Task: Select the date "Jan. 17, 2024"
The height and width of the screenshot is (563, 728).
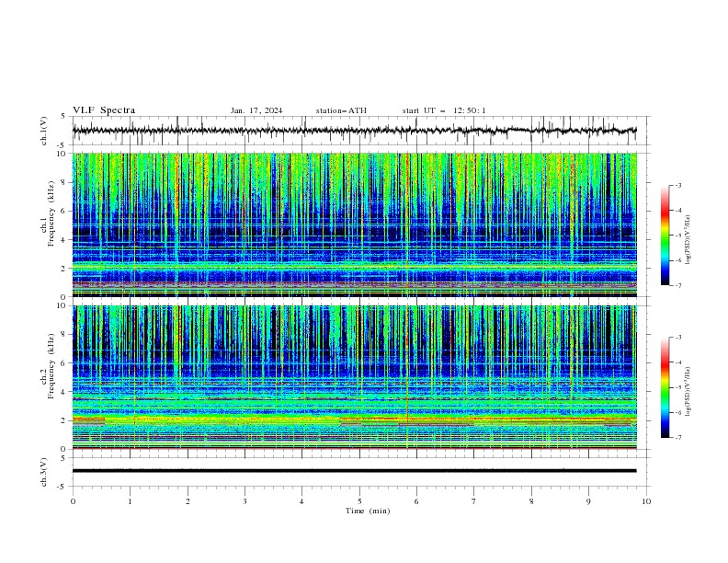Action: pos(256,110)
